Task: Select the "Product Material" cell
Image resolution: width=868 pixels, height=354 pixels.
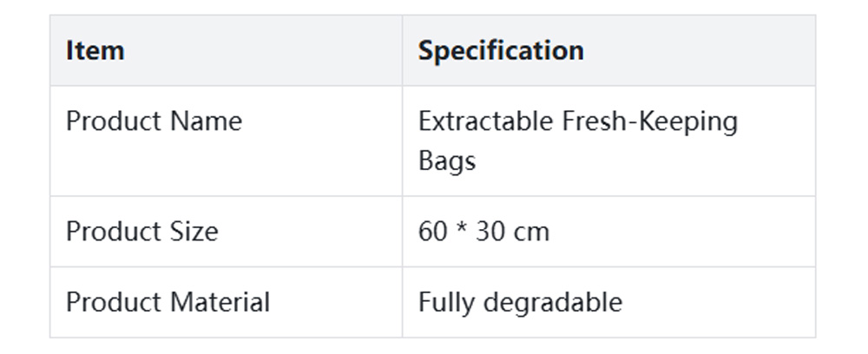Action: click(x=168, y=302)
